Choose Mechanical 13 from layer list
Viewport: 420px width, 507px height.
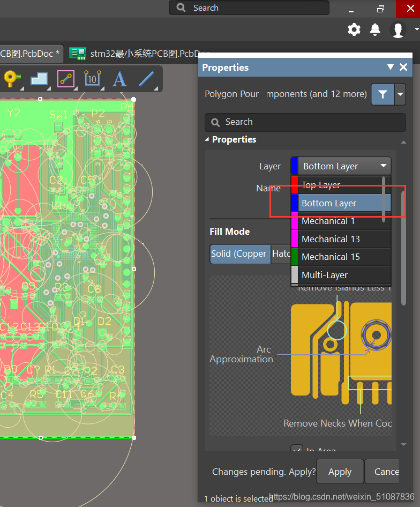331,239
